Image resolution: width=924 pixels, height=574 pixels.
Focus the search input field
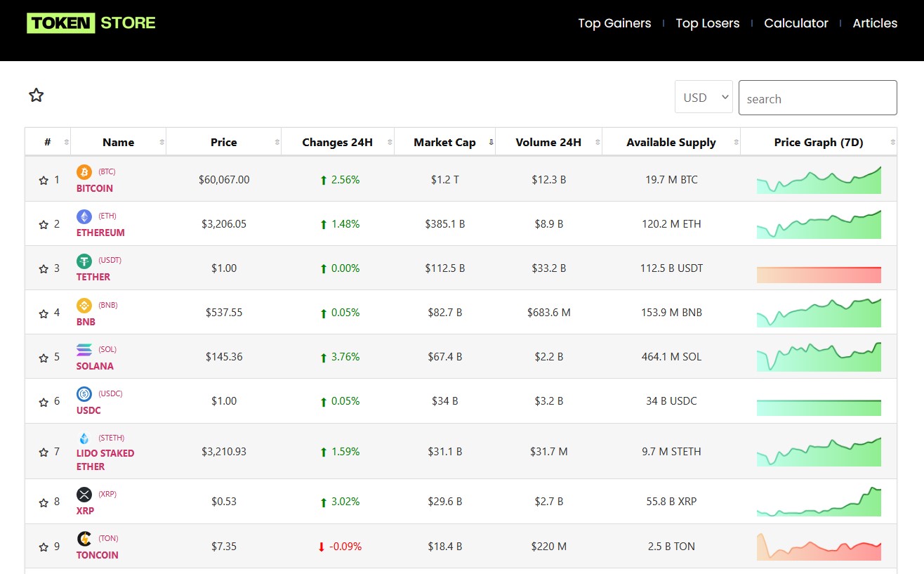pyautogui.click(x=818, y=98)
